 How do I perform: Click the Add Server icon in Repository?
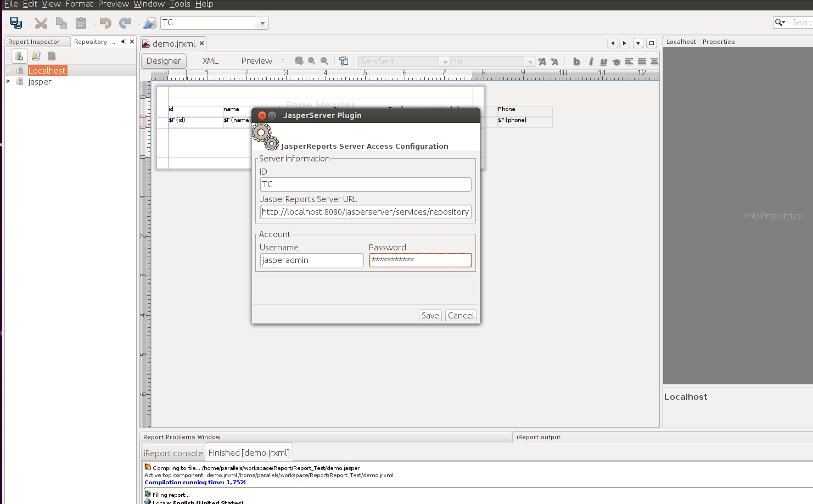[19, 56]
